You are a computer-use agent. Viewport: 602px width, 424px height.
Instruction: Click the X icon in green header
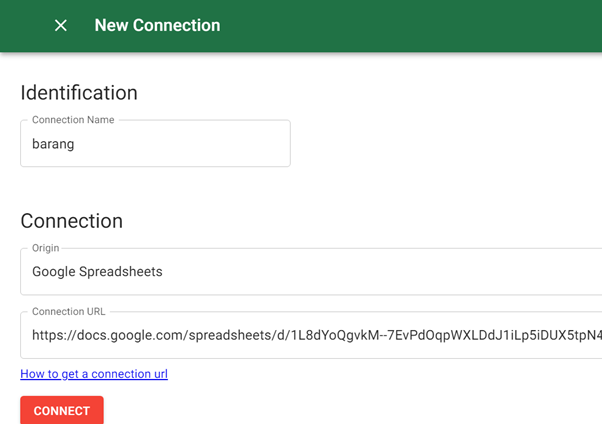click(x=61, y=25)
